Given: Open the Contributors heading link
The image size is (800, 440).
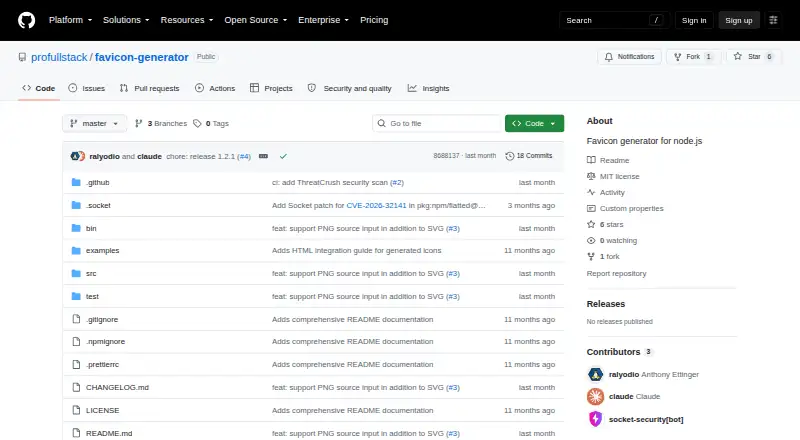Looking at the screenshot, I should point(619,352).
